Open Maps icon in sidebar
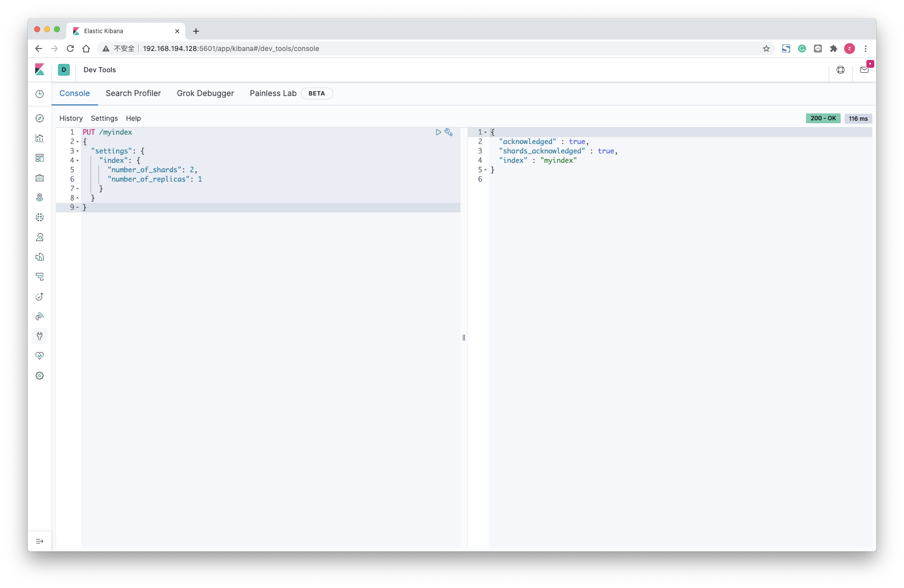 [40, 197]
